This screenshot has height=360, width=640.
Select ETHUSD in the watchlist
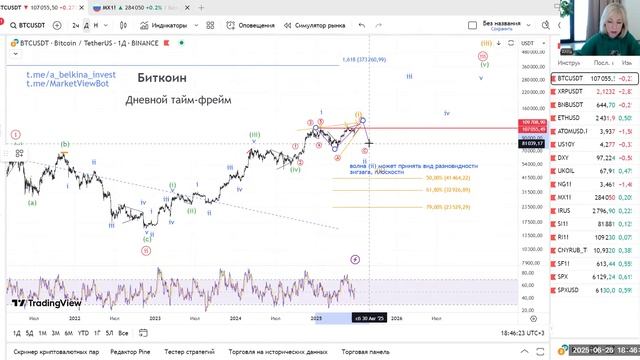[595, 118]
